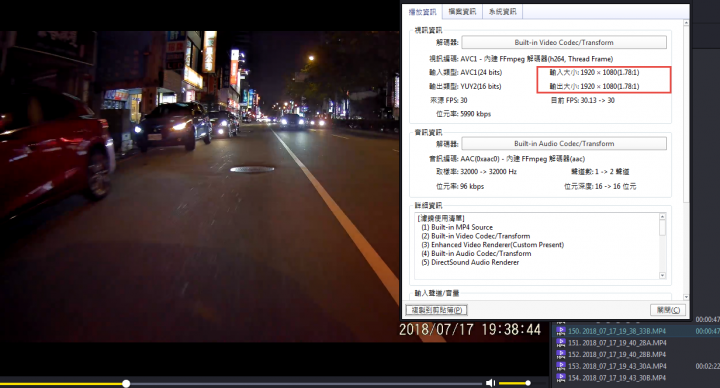This screenshot has height=388, width=720.
Task: Click '輸出大小: 1920 × 1080(1.78:1)' text
Action: tap(594, 86)
